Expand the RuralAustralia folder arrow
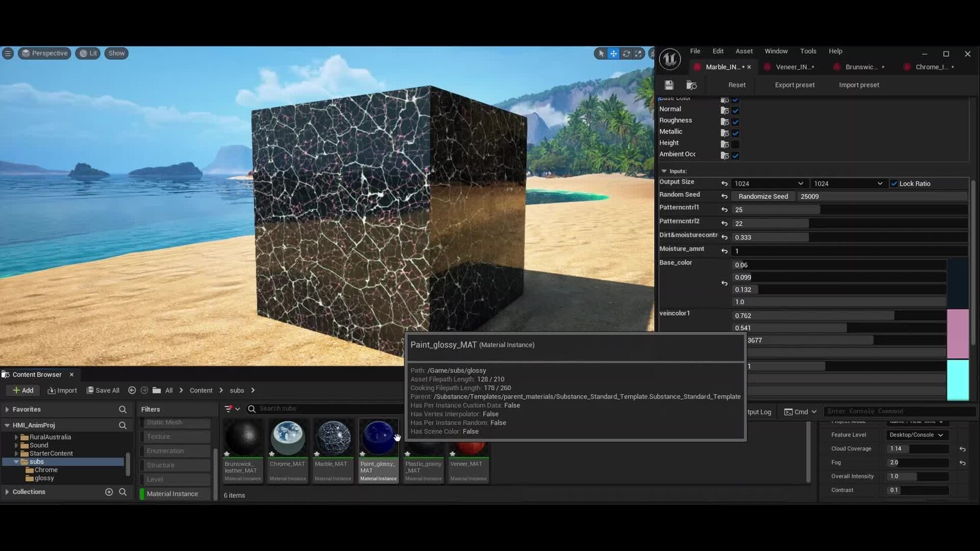This screenshot has width=980, height=551. (x=16, y=437)
